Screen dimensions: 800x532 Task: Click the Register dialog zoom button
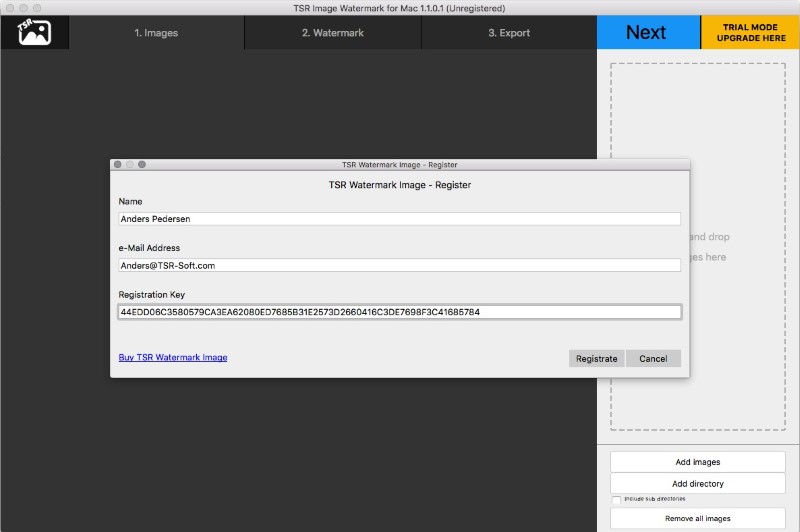click(142, 164)
